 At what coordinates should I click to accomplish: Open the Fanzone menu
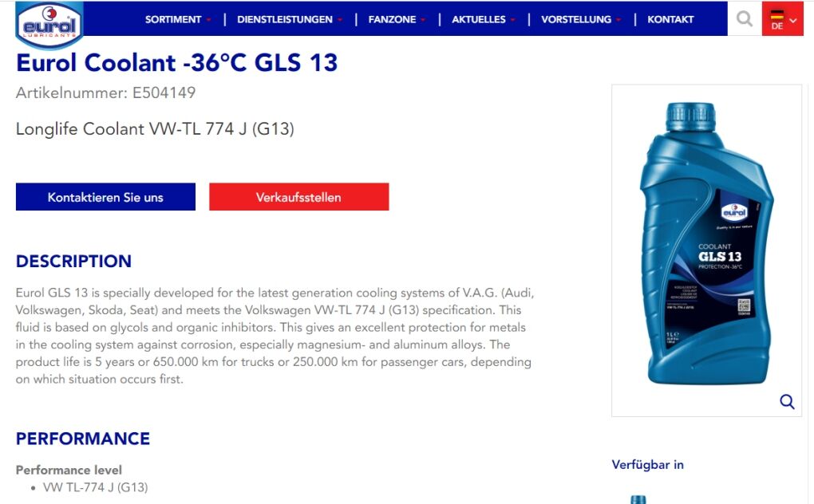coord(392,19)
